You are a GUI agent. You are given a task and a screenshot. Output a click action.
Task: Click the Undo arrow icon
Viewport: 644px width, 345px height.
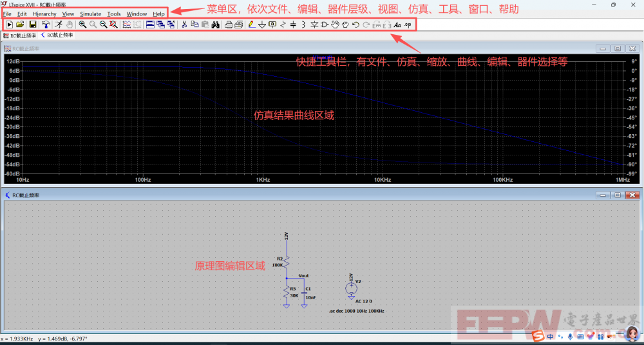[x=355, y=25]
